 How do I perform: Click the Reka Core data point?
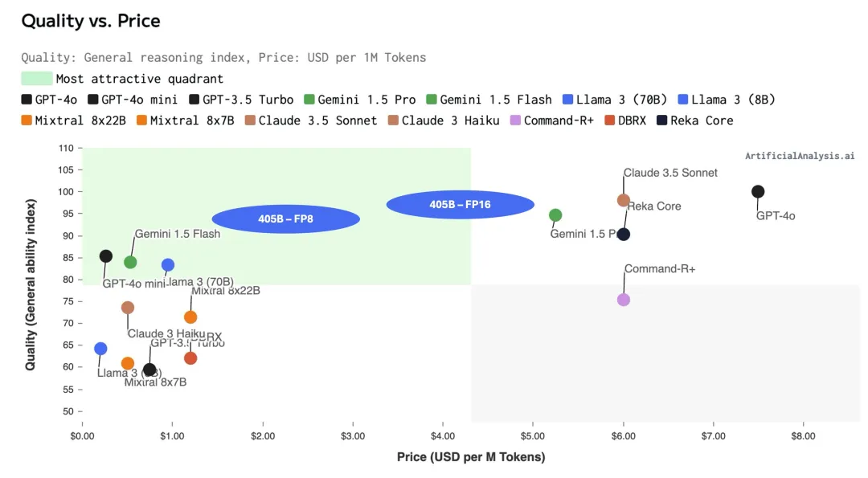[623, 235]
